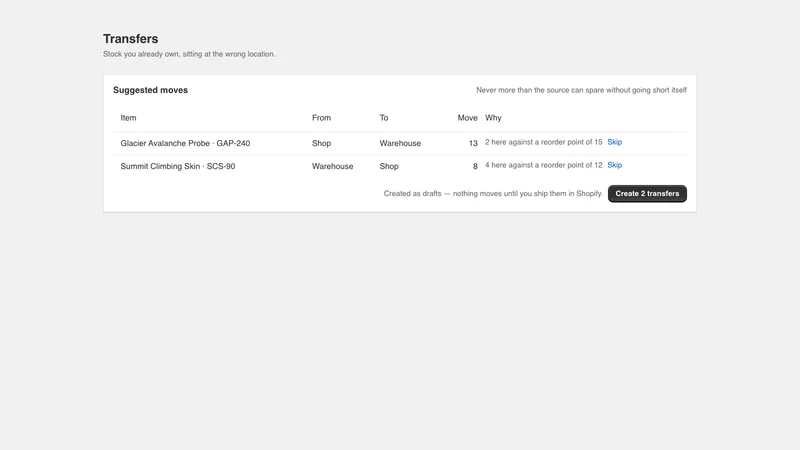Click 'Stock you already own' subtitle
The image size is (800, 450).
pyautogui.click(x=189, y=54)
